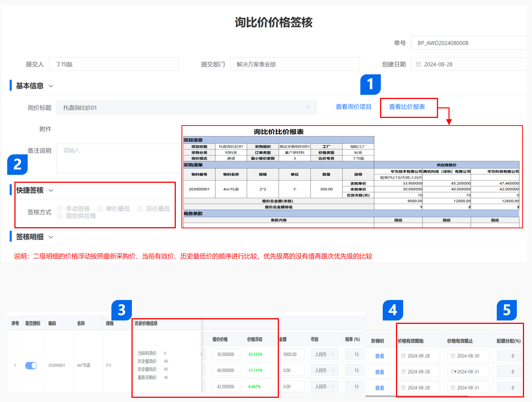Viewport: 532px width, 402px height.
Task: Select the 单价最低 radio option
Action: [100, 209]
